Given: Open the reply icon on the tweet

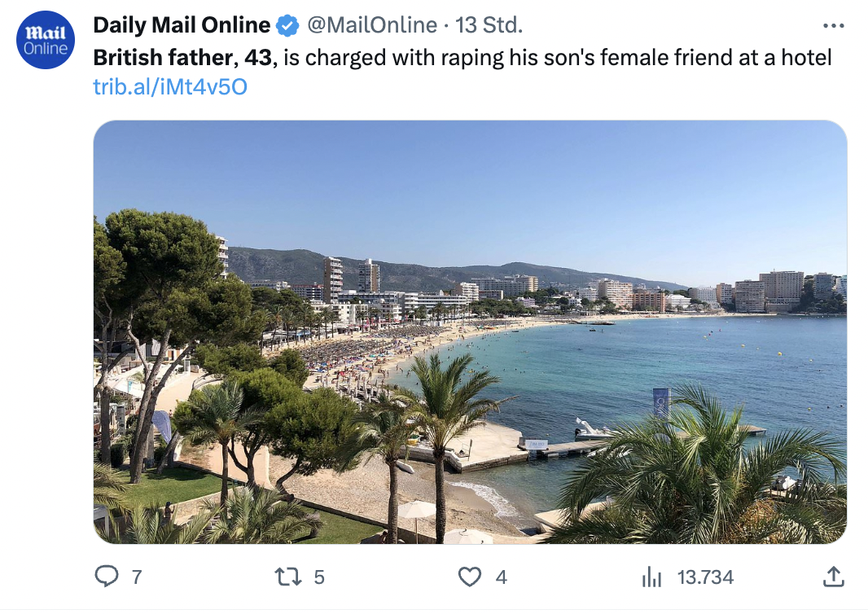Looking at the screenshot, I should (107, 577).
